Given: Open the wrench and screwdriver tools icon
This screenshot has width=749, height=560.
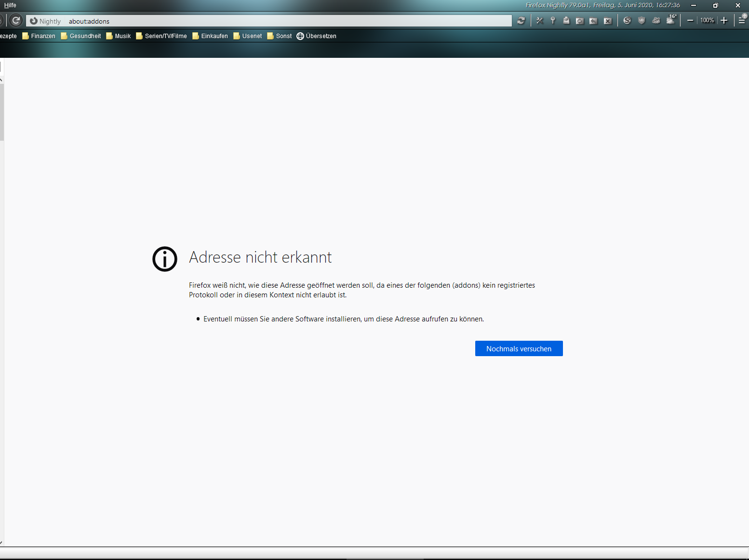Looking at the screenshot, I should click(x=540, y=21).
